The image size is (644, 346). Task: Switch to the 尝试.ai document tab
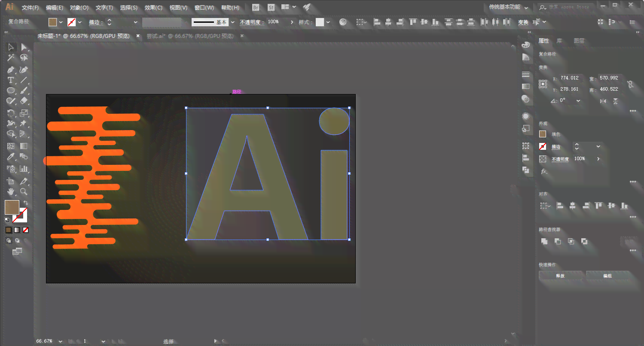(x=190, y=36)
